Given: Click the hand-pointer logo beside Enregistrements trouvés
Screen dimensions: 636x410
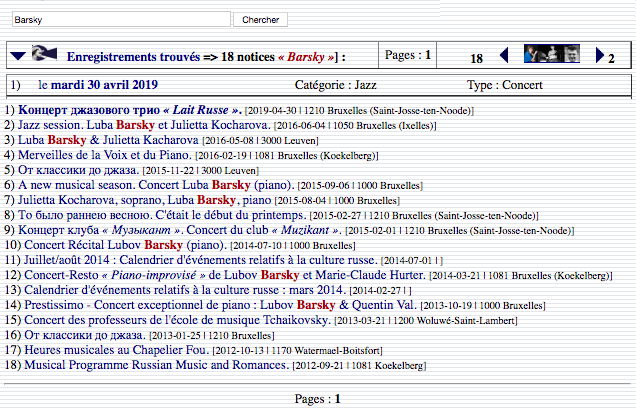Looking at the screenshot, I should click(44, 53).
